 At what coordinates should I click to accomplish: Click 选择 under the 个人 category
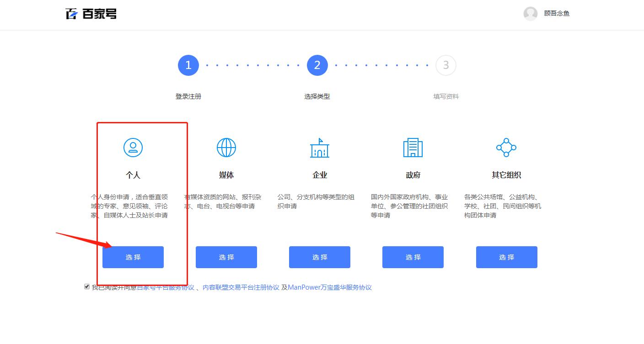click(x=133, y=257)
